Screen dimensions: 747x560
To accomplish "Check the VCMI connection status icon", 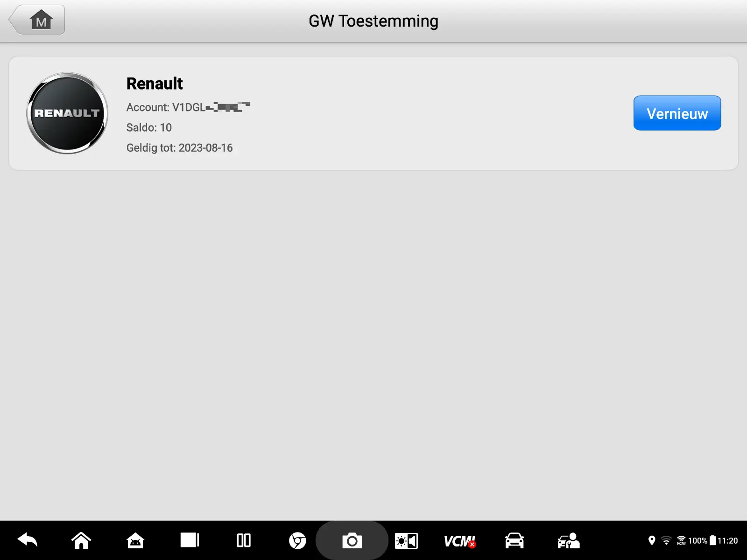I will click(x=460, y=541).
